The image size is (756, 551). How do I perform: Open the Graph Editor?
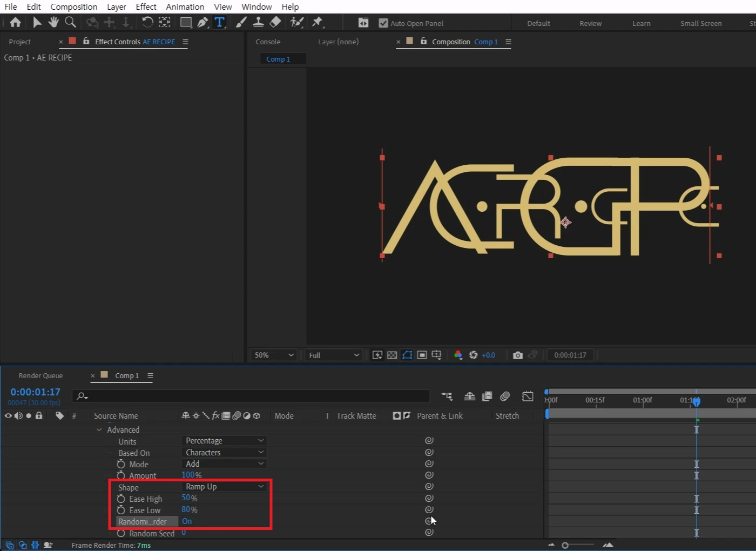tap(528, 396)
